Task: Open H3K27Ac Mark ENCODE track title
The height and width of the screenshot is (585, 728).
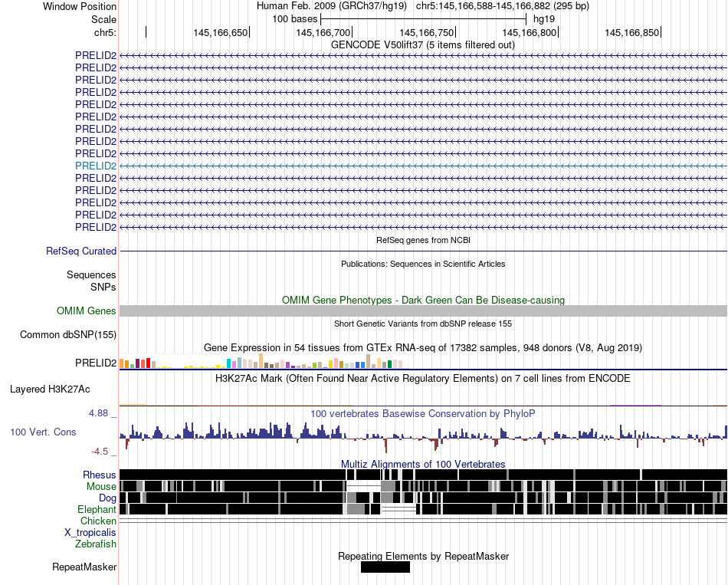Action: click(x=423, y=378)
